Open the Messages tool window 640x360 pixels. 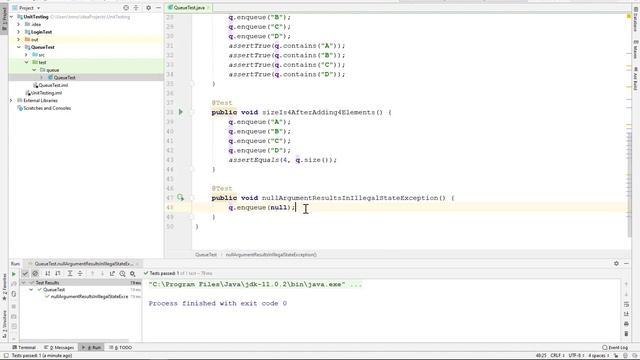(59, 347)
